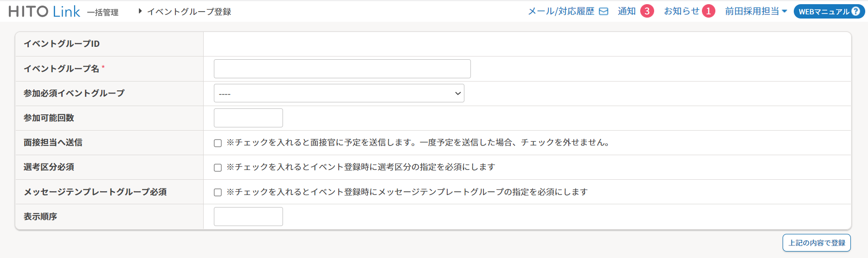Image resolution: width=868 pixels, height=258 pixels.
Task: Open メール/対応履歴 link
Action: pos(561,12)
